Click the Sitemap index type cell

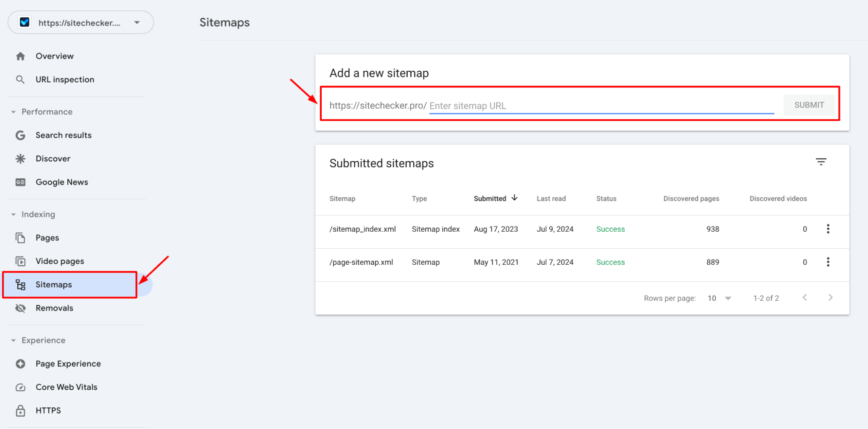click(x=436, y=229)
